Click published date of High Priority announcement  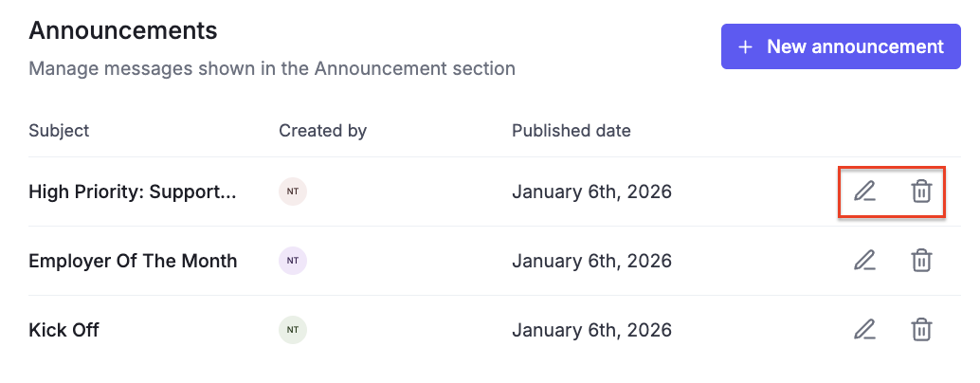coord(591,191)
